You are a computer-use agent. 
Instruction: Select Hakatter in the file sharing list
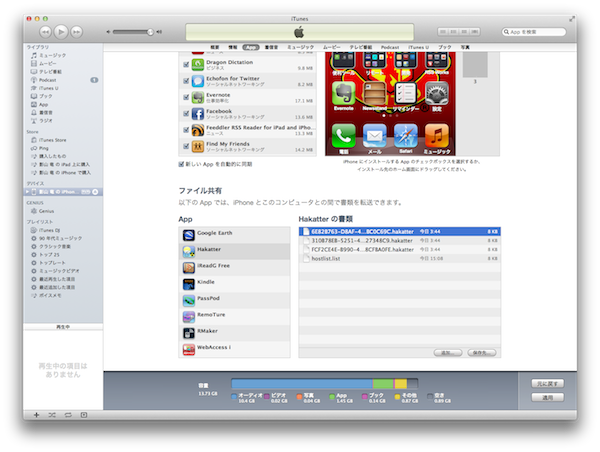pos(235,251)
